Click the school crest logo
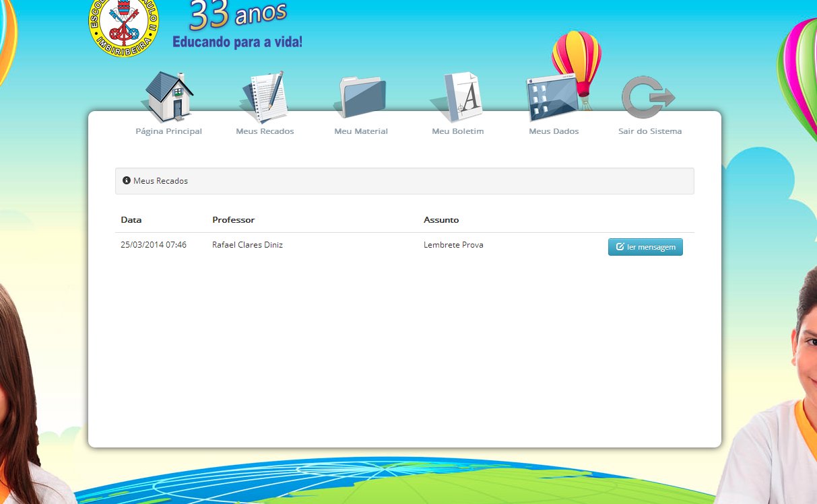The image size is (817, 504). coord(124,27)
